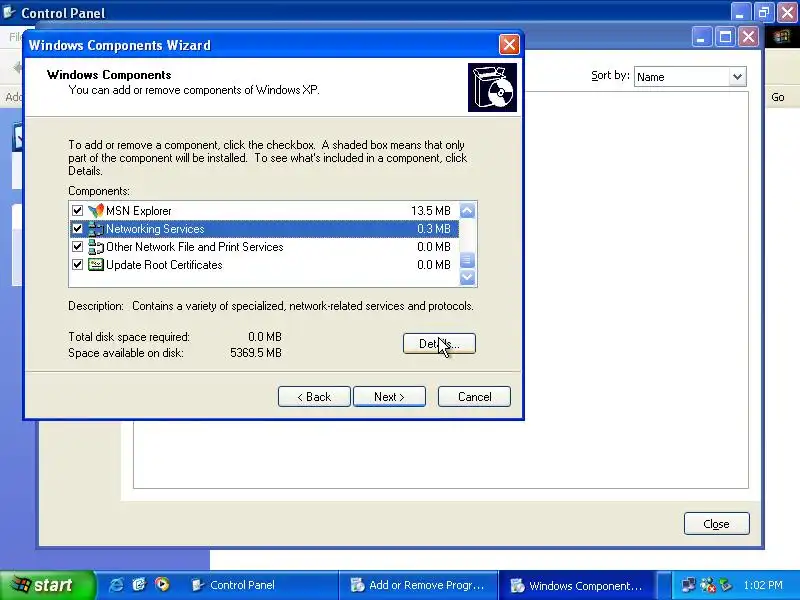Click the components list scroll down arrow
The height and width of the screenshot is (600, 800).
pos(467,278)
